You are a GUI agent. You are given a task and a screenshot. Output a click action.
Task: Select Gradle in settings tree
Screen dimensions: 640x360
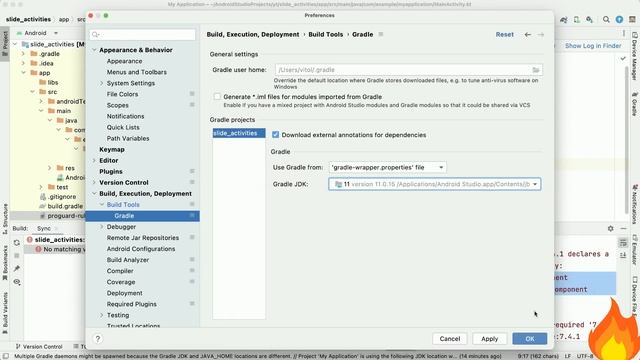[142, 216]
